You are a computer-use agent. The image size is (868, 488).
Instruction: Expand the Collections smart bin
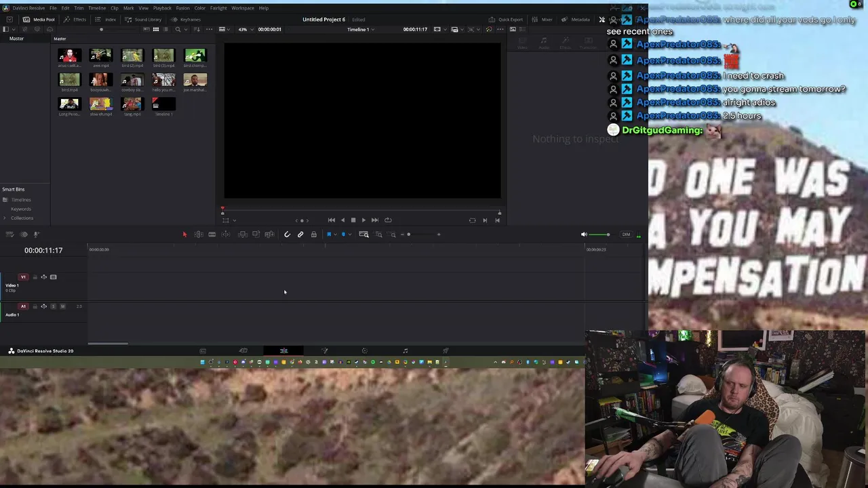(x=5, y=218)
